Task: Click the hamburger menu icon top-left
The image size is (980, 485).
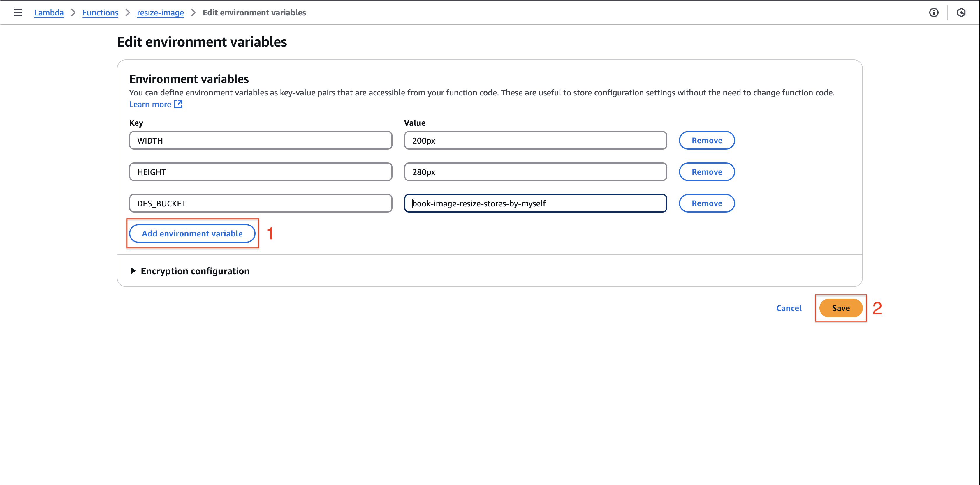Action: click(17, 13)
